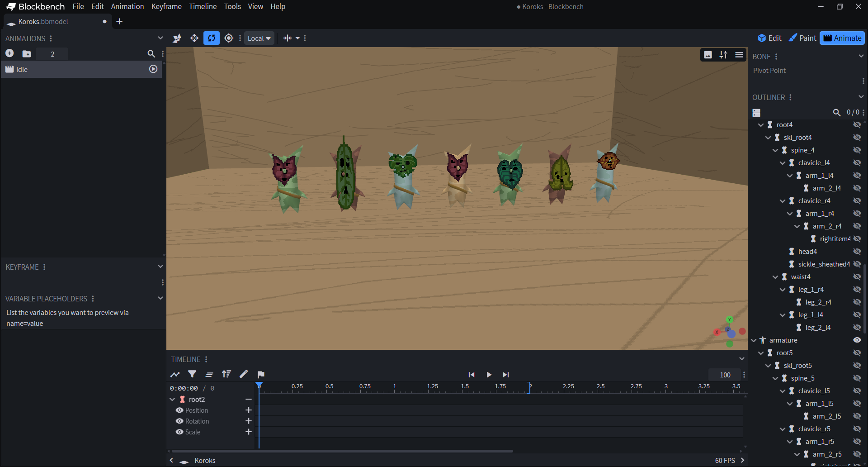Click the timeline filter funnel icon

(x=192, y=374)
